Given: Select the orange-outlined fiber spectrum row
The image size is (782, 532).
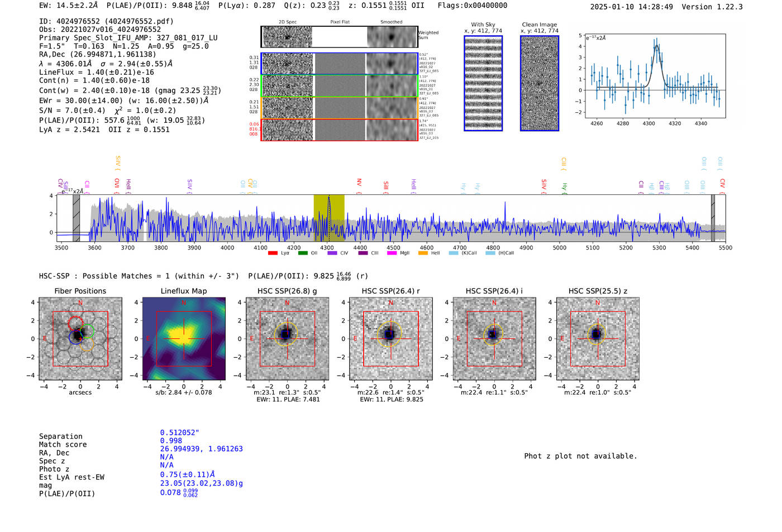Looking at the screenshot, I should (x=339, y=107).
